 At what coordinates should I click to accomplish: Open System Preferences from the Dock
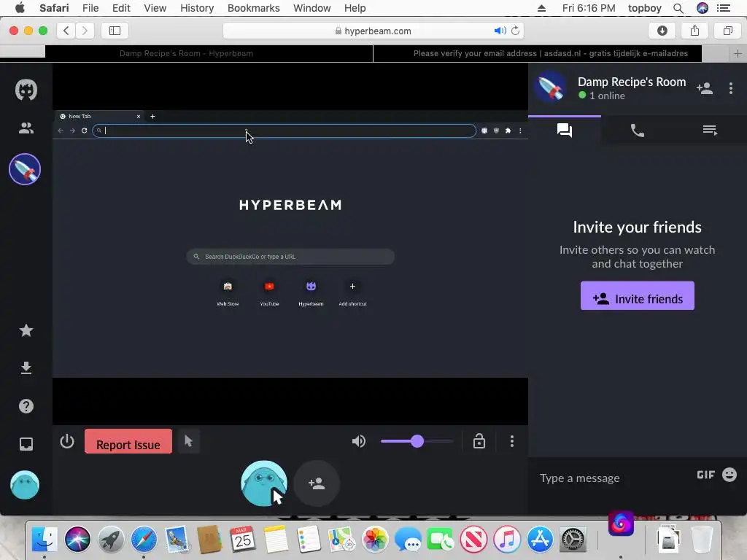tap(573, 540)
